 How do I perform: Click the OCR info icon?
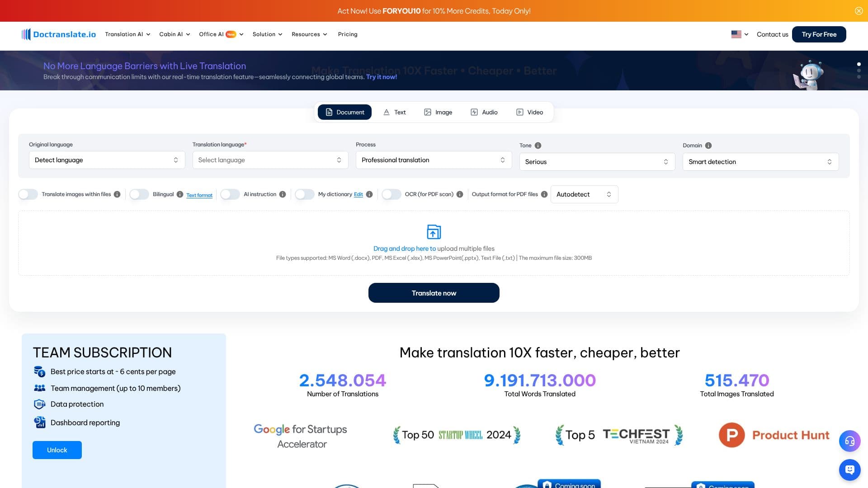point(460,194)
